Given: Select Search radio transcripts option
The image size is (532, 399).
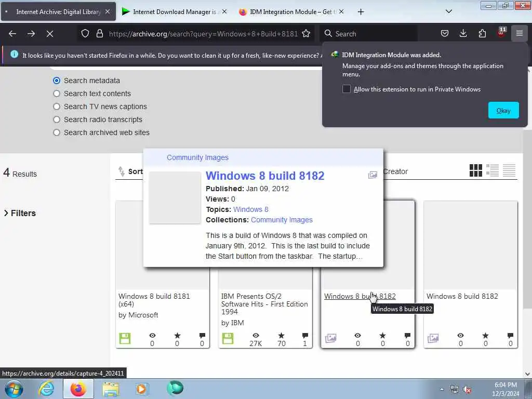Looking at the screenshot, I should pos(57,119).
